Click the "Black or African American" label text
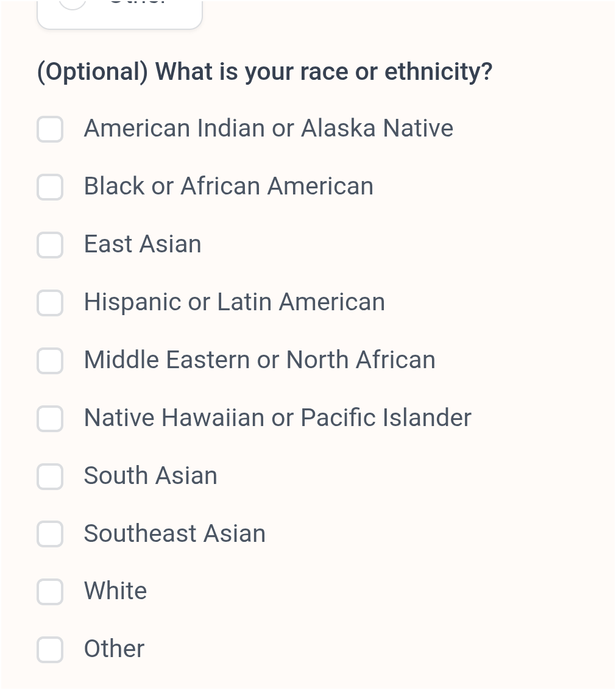 click(228, 187)
